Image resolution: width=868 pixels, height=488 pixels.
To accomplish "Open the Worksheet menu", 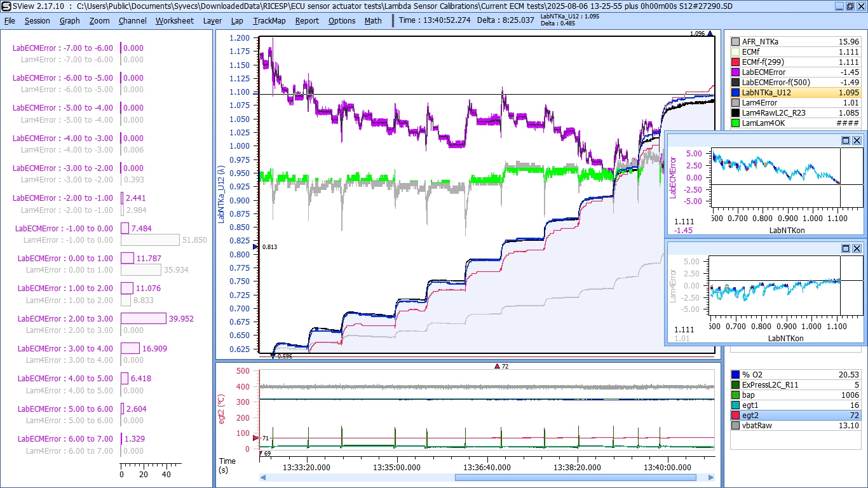I will [x=174, y=20].
